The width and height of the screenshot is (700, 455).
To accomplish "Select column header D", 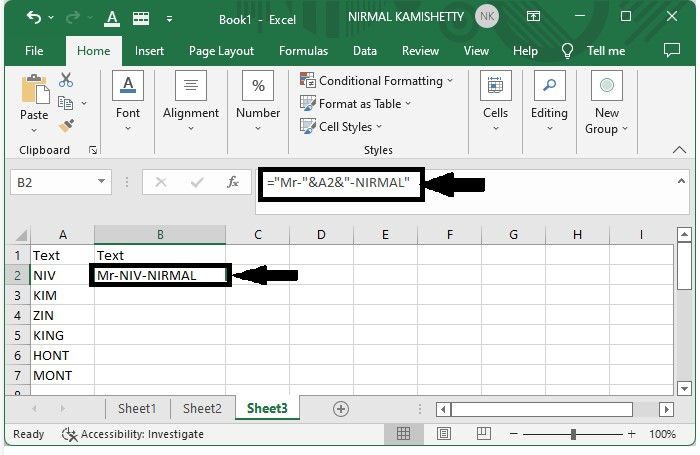I will pyautogui.click(x=321, y=235).
